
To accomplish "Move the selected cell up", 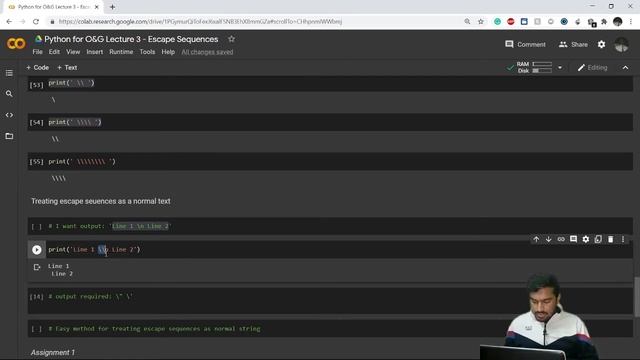I will 536,239.
